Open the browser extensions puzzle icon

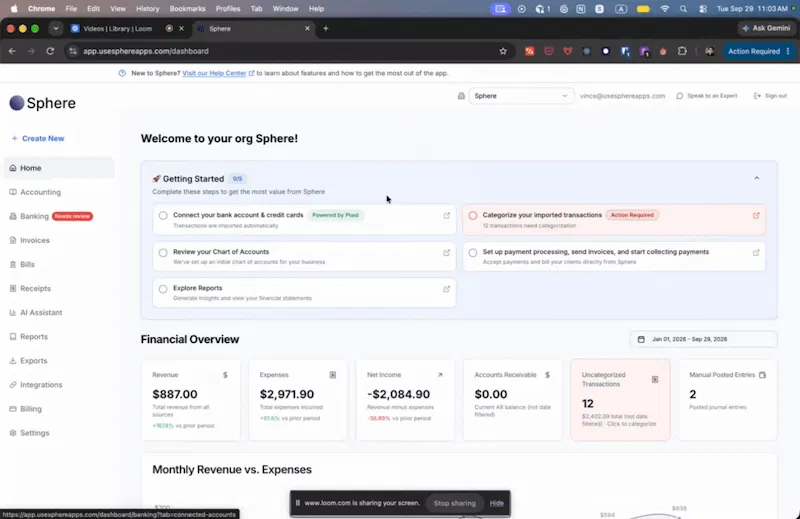pyautogui.click(x=682, y=51)
